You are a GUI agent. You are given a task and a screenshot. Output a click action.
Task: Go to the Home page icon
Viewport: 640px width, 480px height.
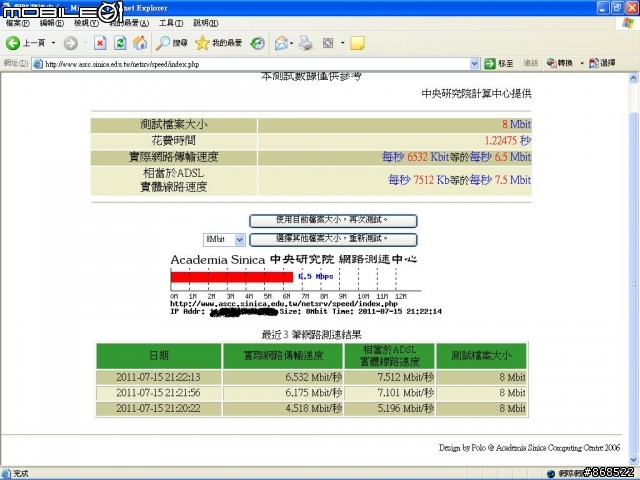140,43
